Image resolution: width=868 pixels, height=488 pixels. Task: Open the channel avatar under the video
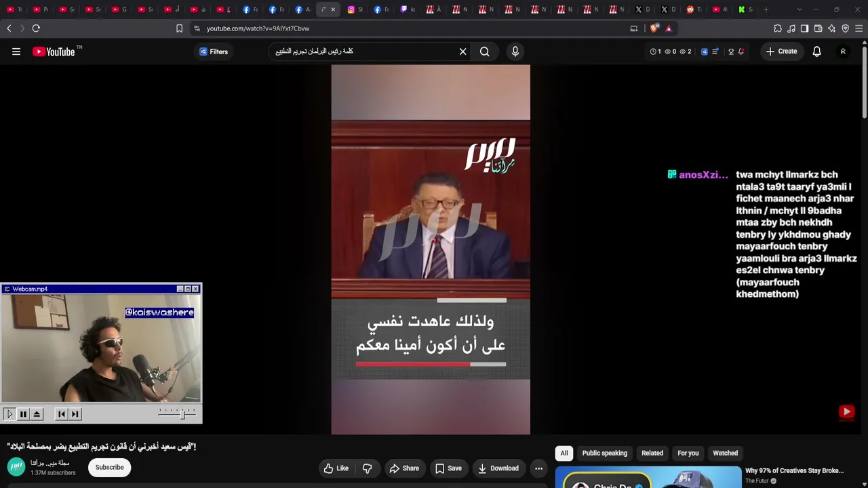pos(16,467)
